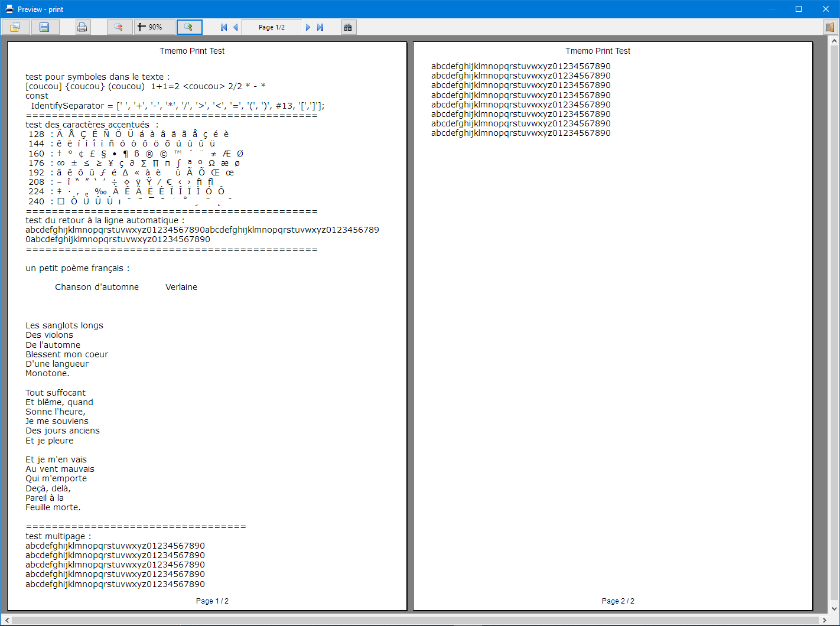Click the 'test du retour à la ligne automatique' line
The height and width of the screenshot is (626, 840).
point(105,220)
